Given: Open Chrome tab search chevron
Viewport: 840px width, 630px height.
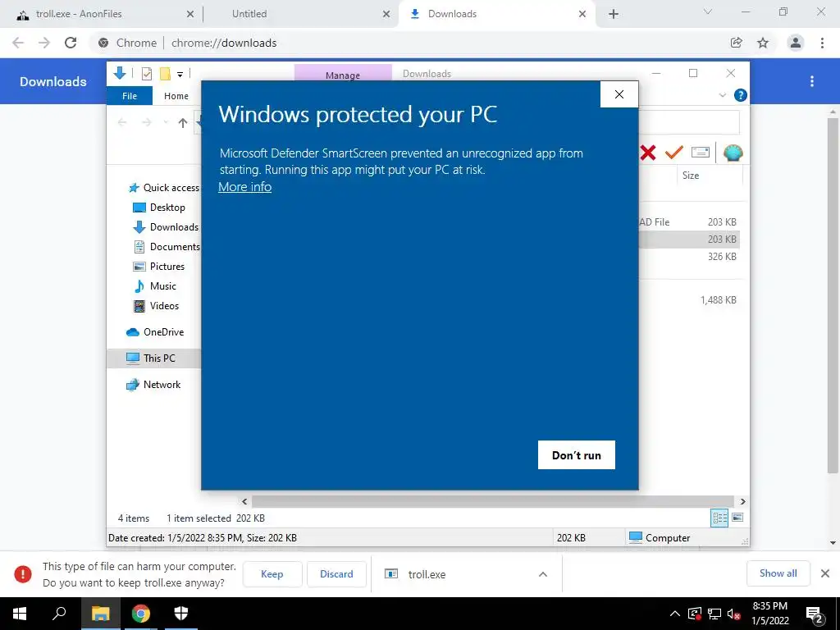Looking at the screenshot, I should [x=708, y=11].
